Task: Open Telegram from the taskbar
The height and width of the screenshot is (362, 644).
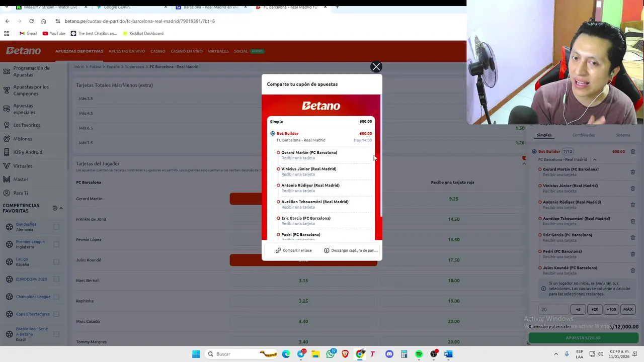Action: (301, 354)
